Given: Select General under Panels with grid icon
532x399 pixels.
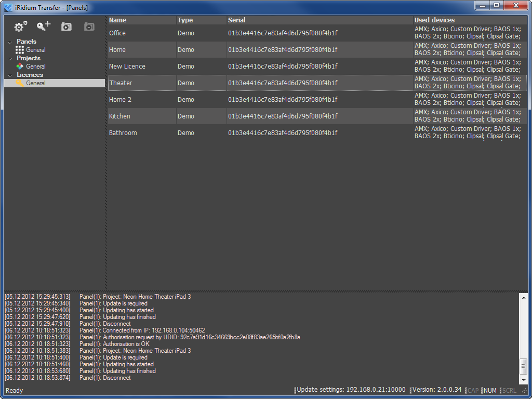Looking at the screenshot, I should [35, 50].
